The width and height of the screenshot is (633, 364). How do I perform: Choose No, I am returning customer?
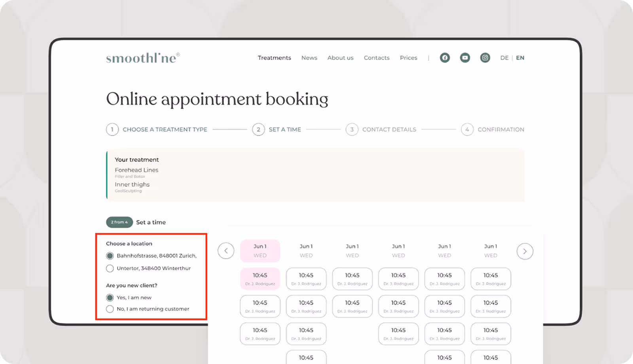pos(110,309)
